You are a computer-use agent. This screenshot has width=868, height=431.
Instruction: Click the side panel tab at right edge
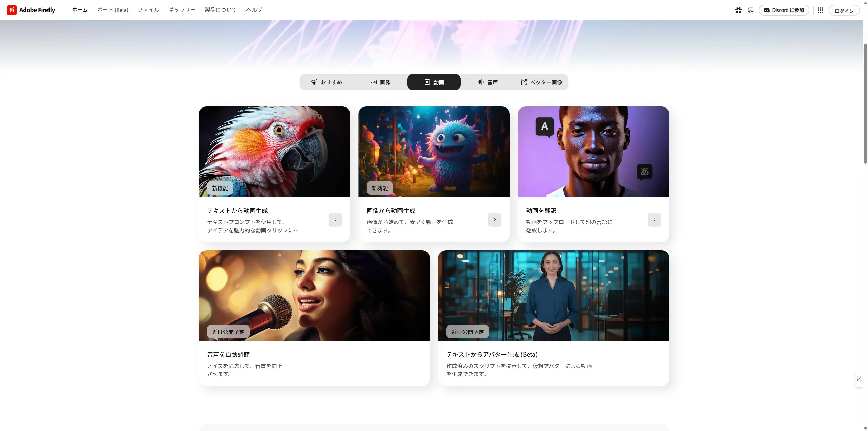pos(859,379)
